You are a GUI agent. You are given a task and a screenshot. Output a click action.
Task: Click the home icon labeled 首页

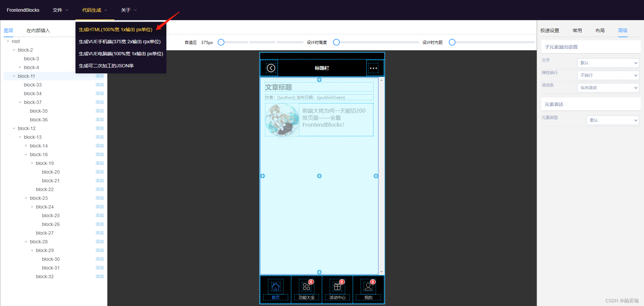coord(275,287)
